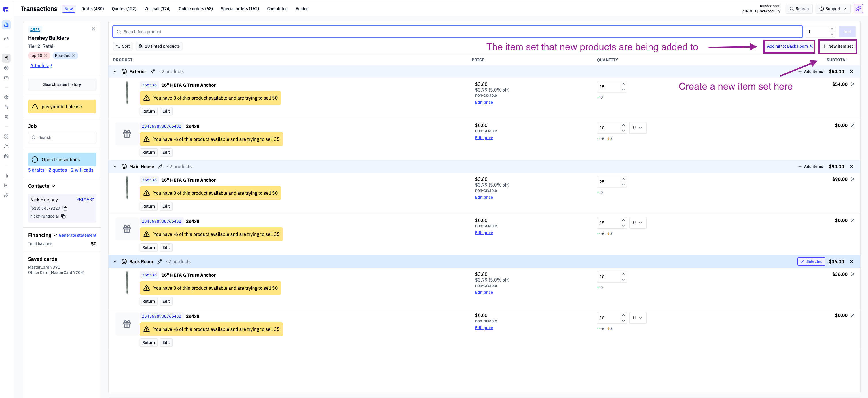
Task: Open the transactions document icon in sidebar
Action: pos(6,58)
